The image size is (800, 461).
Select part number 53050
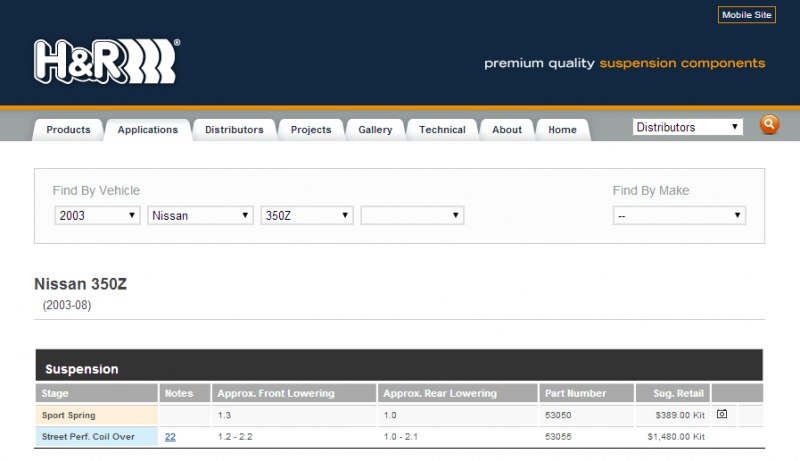tap(558, 415)
